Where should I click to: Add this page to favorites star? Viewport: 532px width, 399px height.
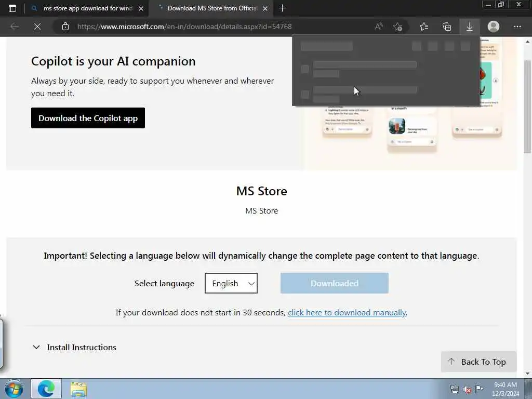[397, 26]
